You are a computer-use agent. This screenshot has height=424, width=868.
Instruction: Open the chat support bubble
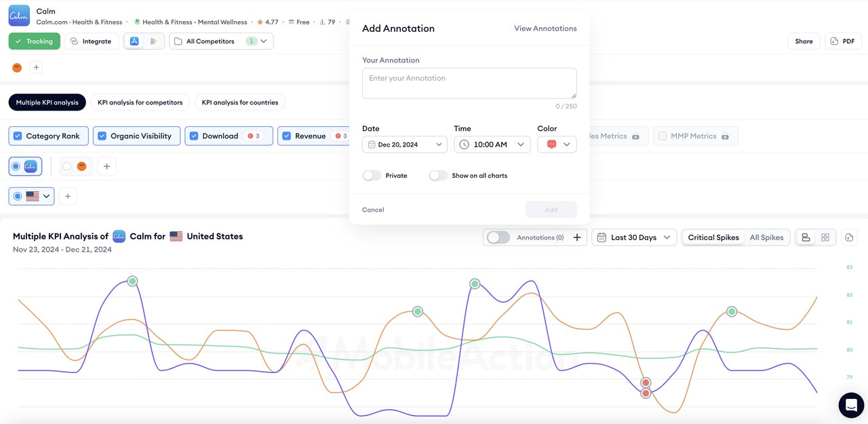(x=851, y=405)
